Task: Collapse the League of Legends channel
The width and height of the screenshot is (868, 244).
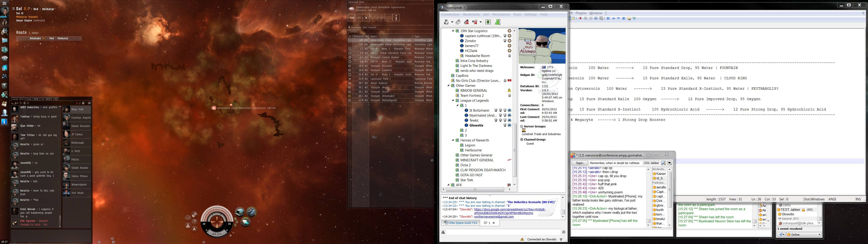Action: (x=453, y=101)
